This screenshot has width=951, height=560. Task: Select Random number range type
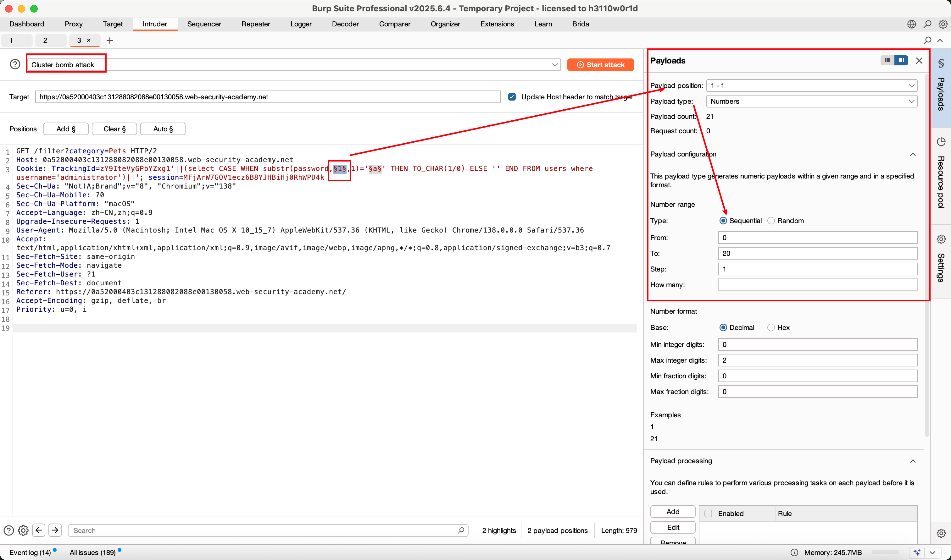click(771, 221)
